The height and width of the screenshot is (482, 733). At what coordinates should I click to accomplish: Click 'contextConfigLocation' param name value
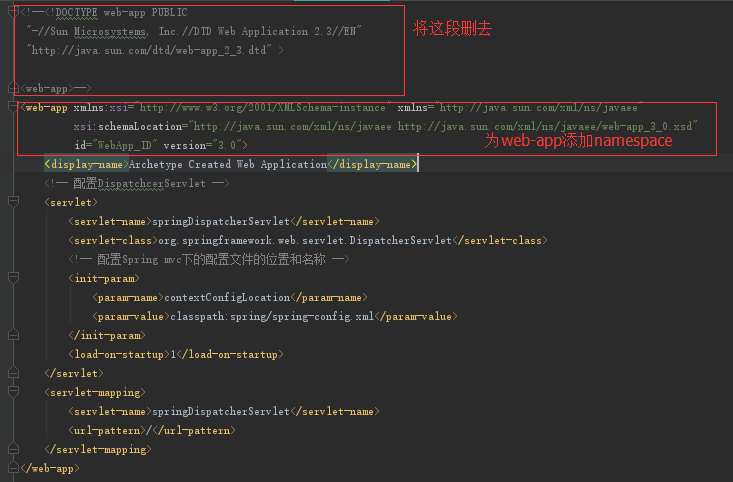pos(227,297)
